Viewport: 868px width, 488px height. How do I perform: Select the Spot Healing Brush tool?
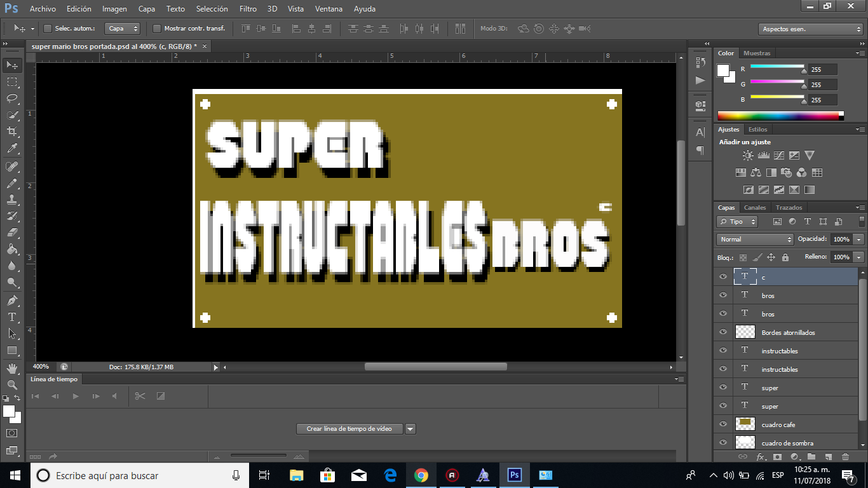click(x=11, y=166)
